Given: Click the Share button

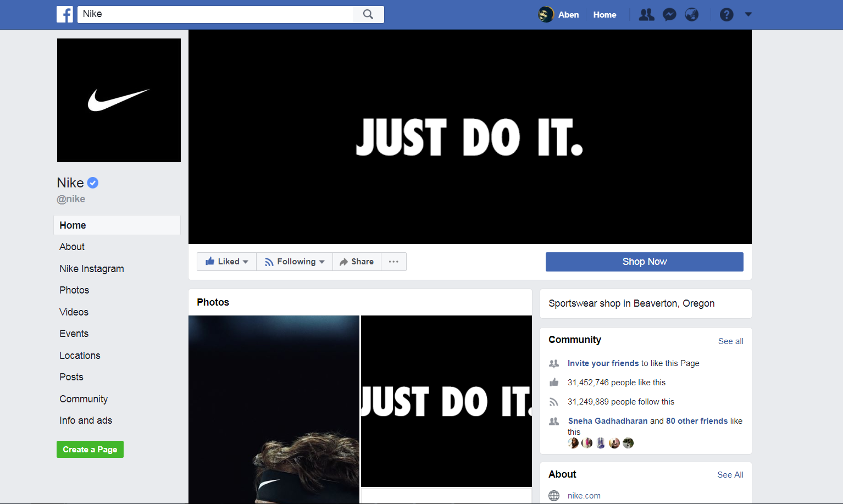Looking at the screenshot, I should [357, 262].
